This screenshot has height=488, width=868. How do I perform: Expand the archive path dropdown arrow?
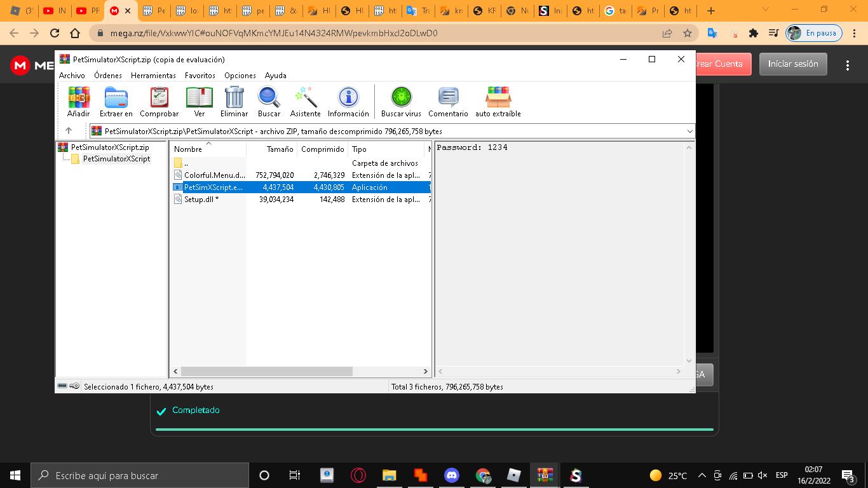(x=689, y=132)
